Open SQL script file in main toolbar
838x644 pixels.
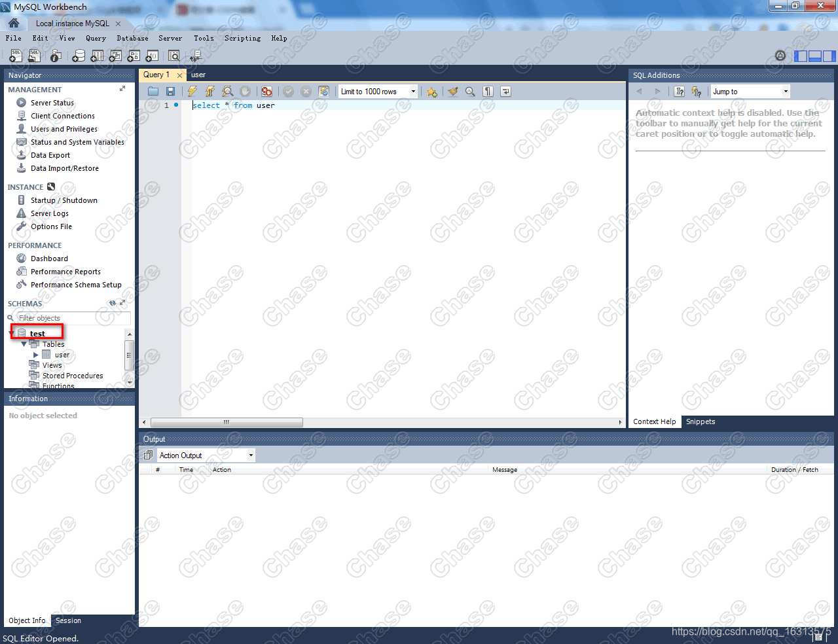(34, 56)
